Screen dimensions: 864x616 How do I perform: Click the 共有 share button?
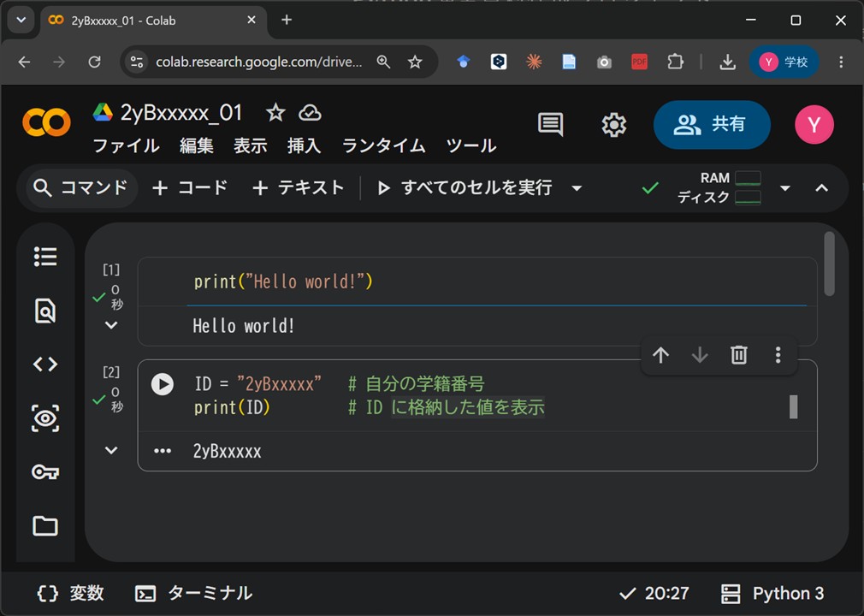(x=712, y=125)
